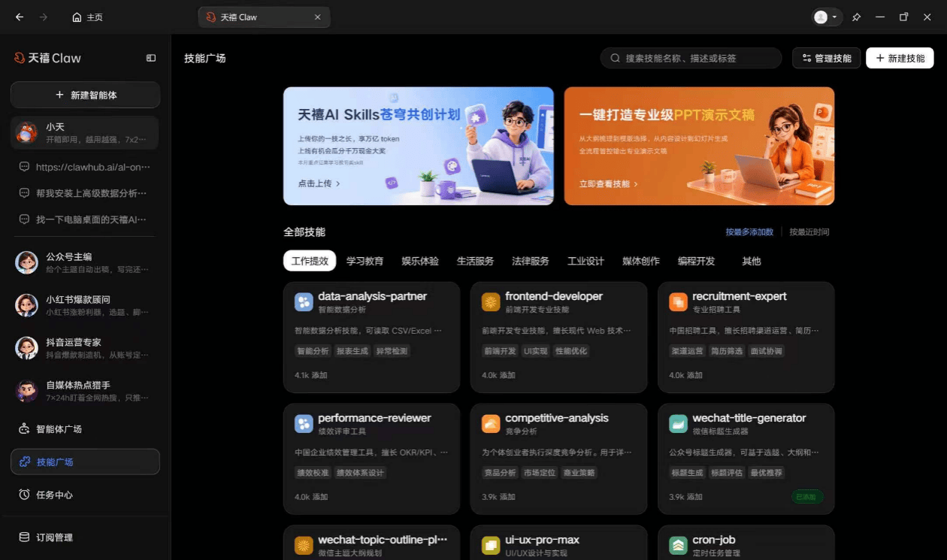The width and height of the screenshot is (947, 560).
Task: Click competitive-analysis skill icon
Action: [491, 424]
